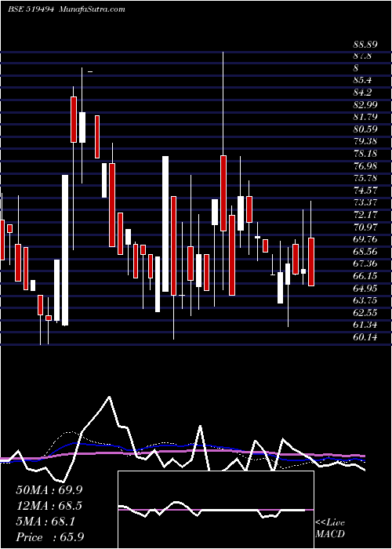Image resolution: width=392 pixels, height=549 pixels.
Task: Click the <<Live MACD label
Action: click(330, 529)
